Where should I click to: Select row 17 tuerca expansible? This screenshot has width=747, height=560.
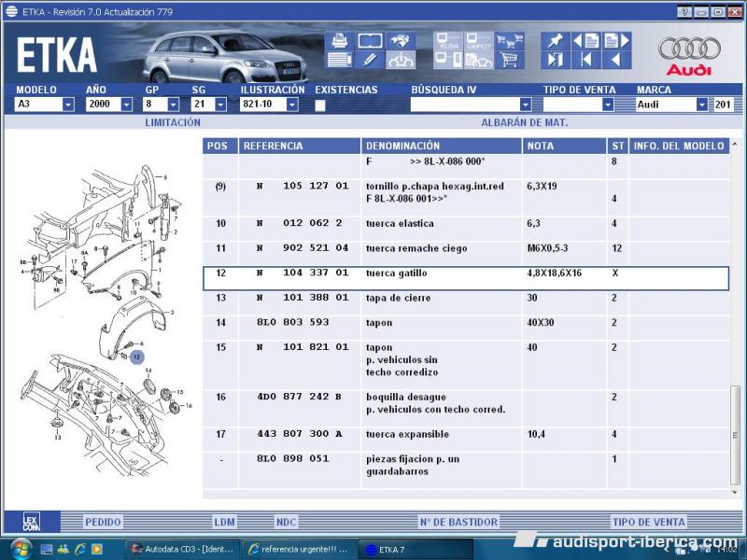(466, 440)
